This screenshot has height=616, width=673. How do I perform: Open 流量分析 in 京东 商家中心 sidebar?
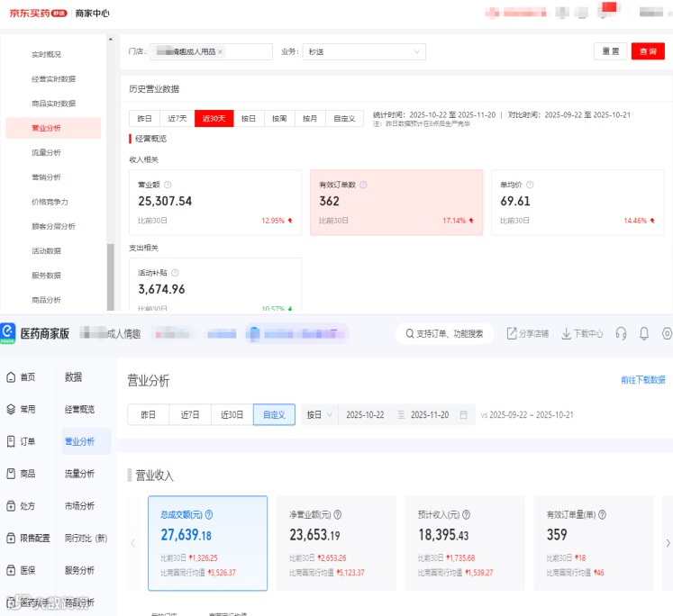coord(46,153)
